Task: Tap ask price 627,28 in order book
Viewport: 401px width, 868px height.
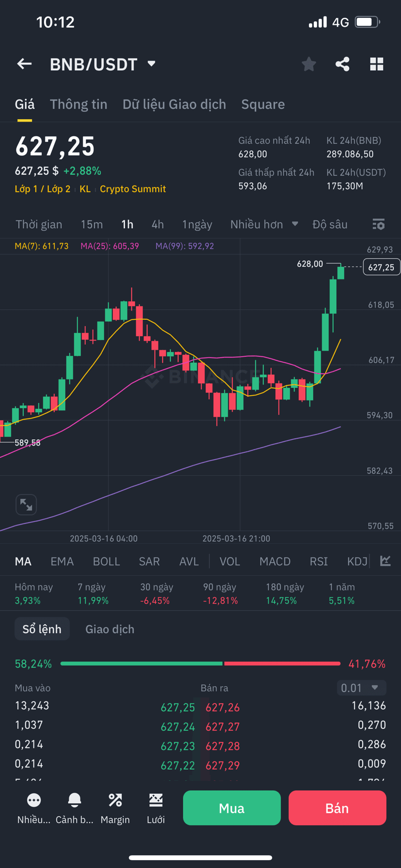Action: (223, 746)
